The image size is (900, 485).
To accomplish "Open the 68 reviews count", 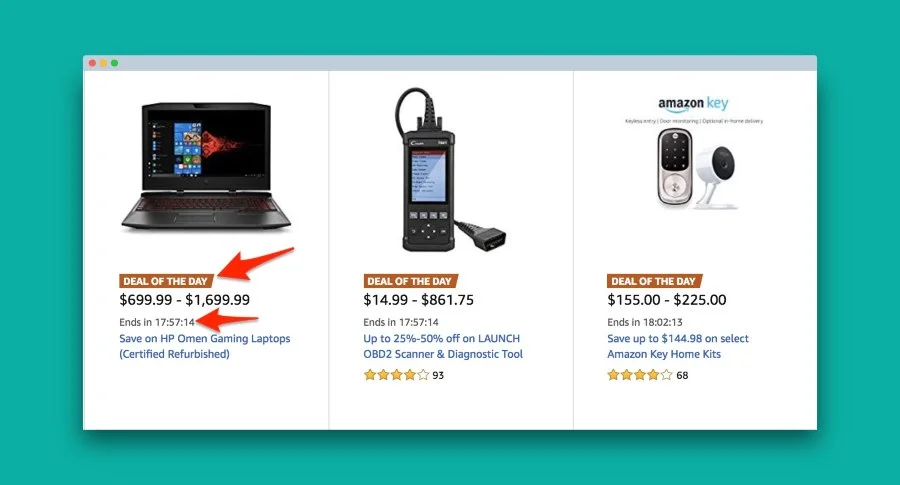I will click(x=682, y=375).
